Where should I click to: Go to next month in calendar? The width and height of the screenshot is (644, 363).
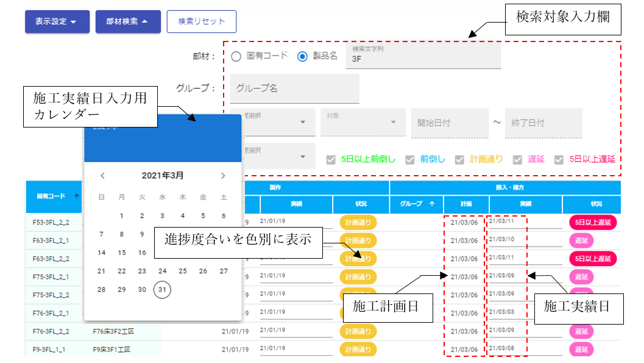click(x=224, y=174)
